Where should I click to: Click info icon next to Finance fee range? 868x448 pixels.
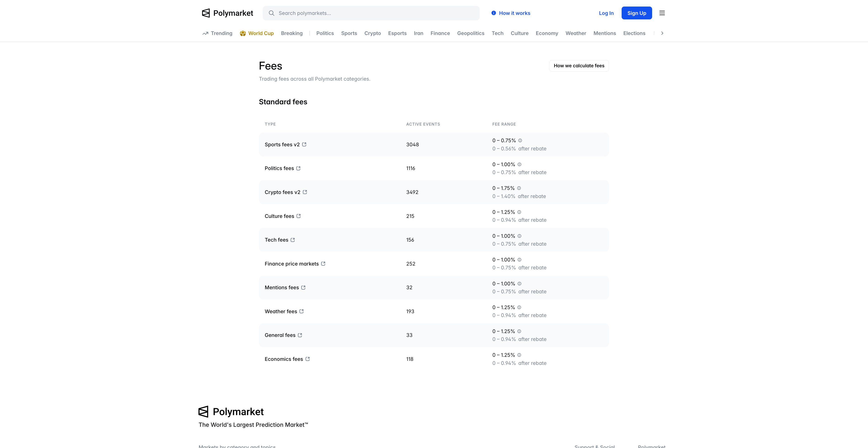[519, 259]
